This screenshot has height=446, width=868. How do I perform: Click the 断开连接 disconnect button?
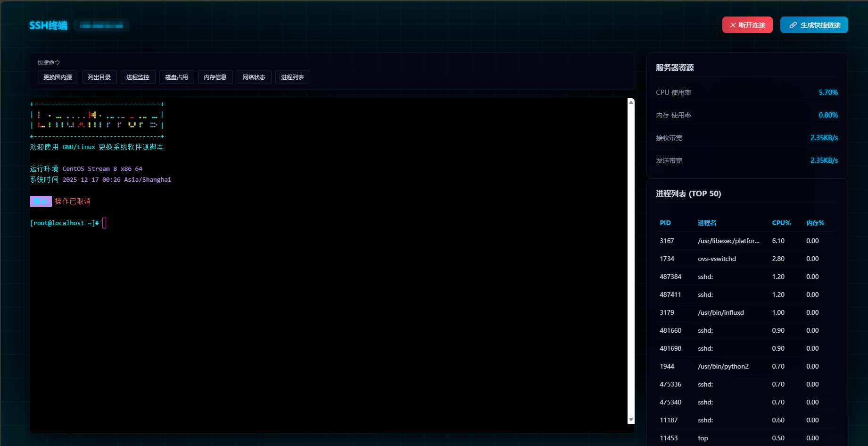click(x=747, y=25)
